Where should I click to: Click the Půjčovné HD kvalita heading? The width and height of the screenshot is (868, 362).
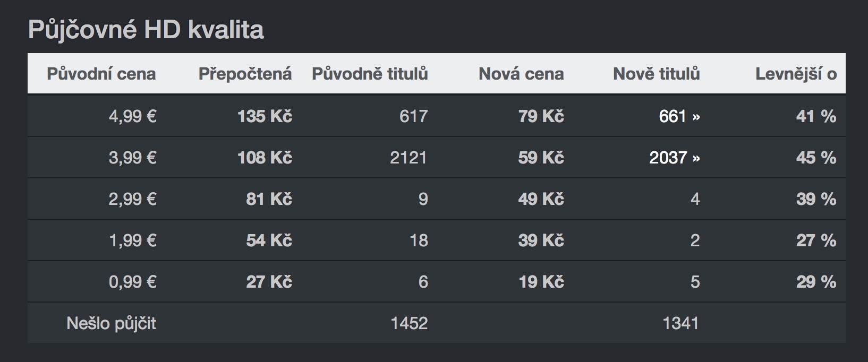(146, 30)
